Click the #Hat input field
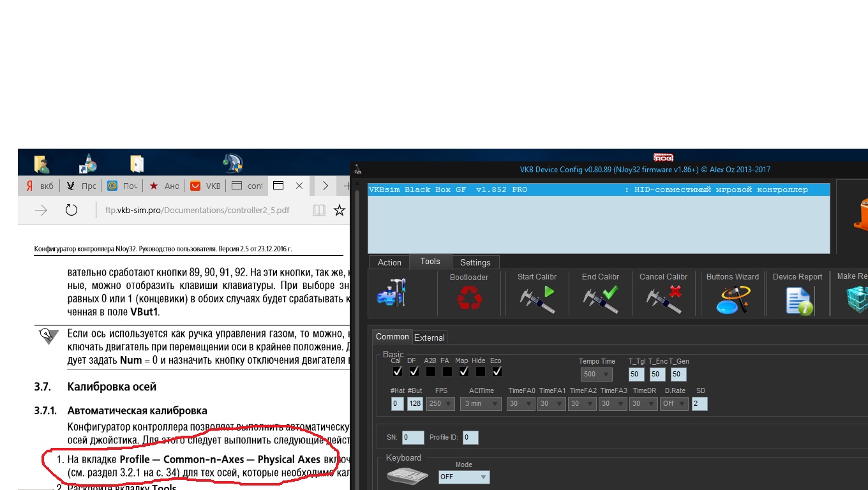The height and width of the screenshot is (490, 868). coord(398,404)
